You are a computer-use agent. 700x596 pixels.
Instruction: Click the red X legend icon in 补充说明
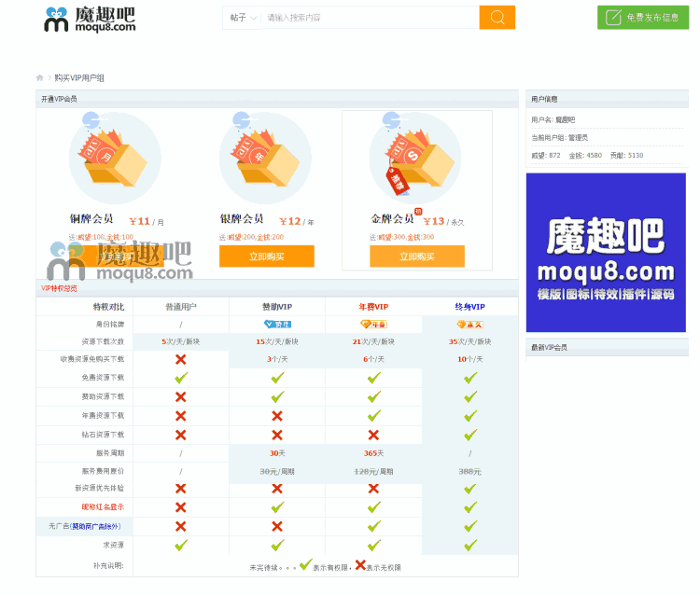click(x=360, y=565)
